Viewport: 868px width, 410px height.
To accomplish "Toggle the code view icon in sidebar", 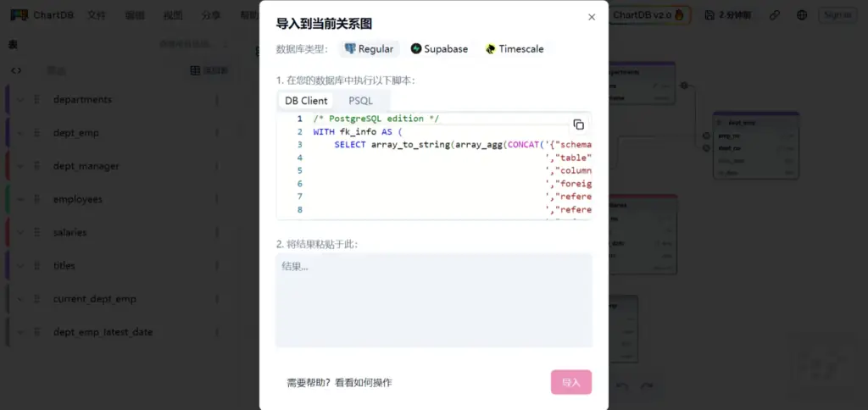I will tap(17, 70).
